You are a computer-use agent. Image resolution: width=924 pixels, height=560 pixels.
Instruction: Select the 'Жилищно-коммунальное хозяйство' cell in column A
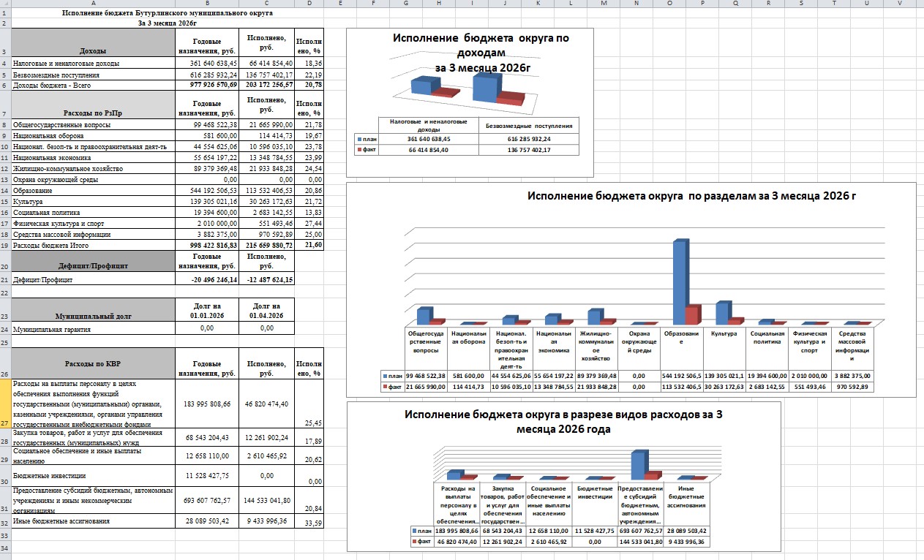point(93,168)
